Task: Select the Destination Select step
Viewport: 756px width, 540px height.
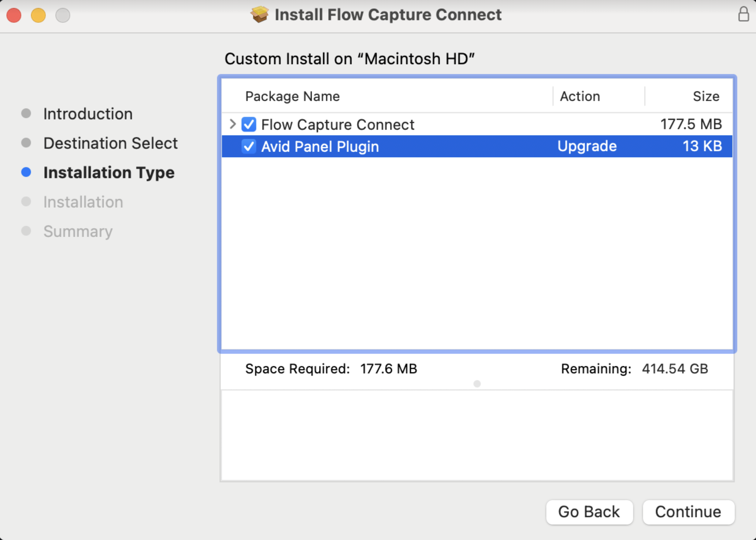Action: click(110, 143)
